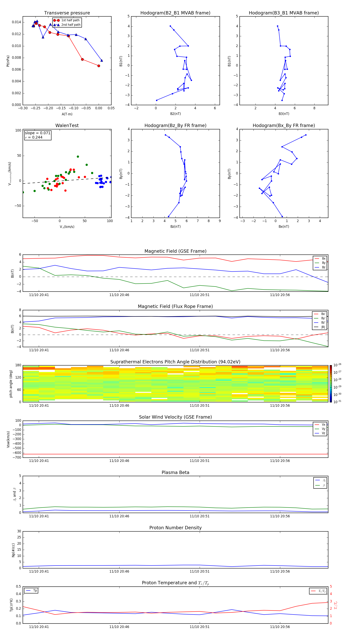Click 'A(T·m)' x-axis label
Viewport: 351px width, 644px height.
pyautogui.click(x=67, y=114)
